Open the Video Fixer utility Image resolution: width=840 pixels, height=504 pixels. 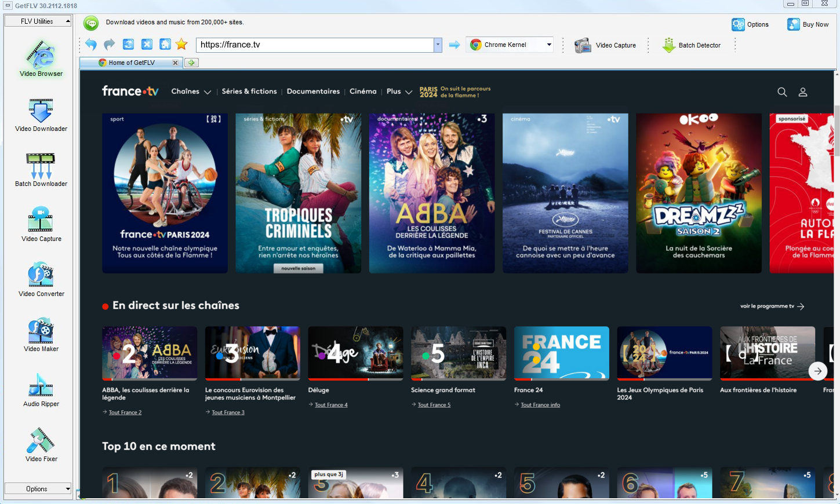point(41,445)
